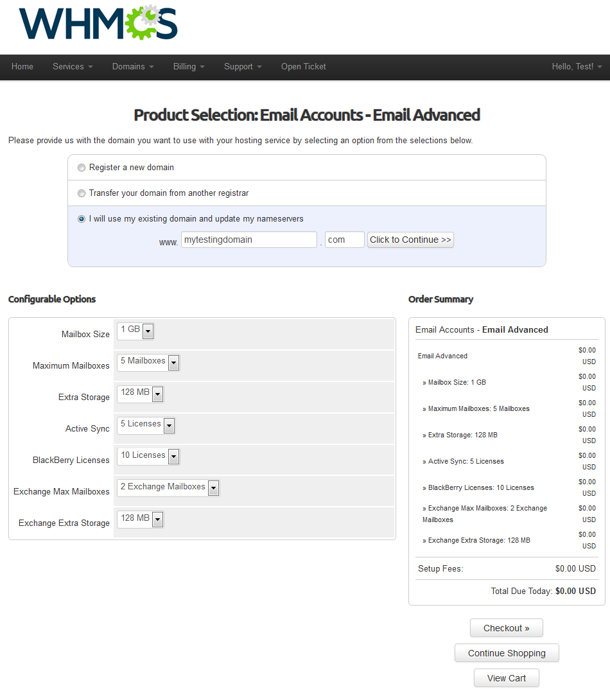Click » Active Sync: 5 Licenses summary line

tap(463, 462)
